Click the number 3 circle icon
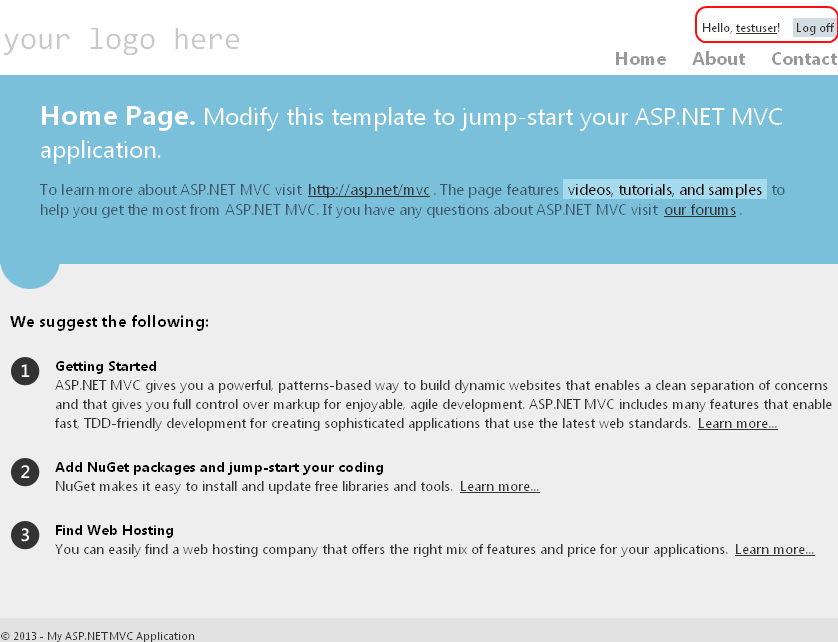Viewport: 838px width, 642px height. 25,535
